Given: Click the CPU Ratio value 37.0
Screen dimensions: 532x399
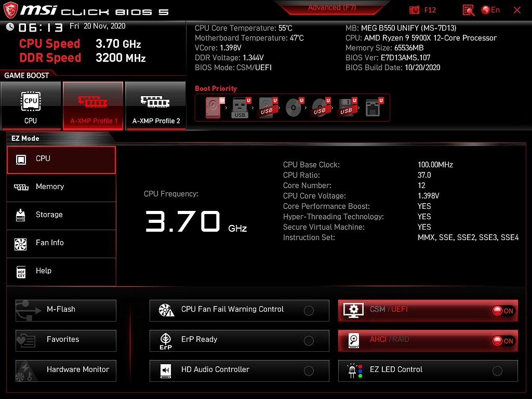Looking at the screenshot, I should coord(424,175).
